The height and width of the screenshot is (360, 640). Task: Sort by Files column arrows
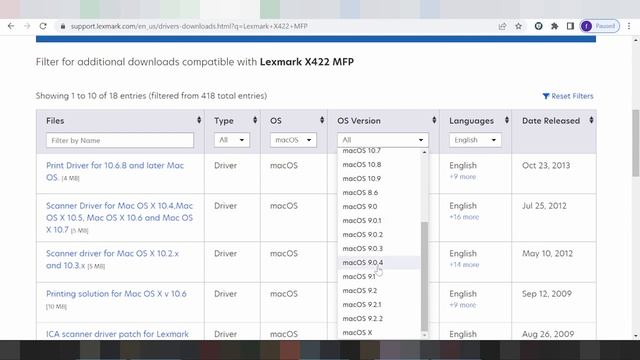[199, 120]
